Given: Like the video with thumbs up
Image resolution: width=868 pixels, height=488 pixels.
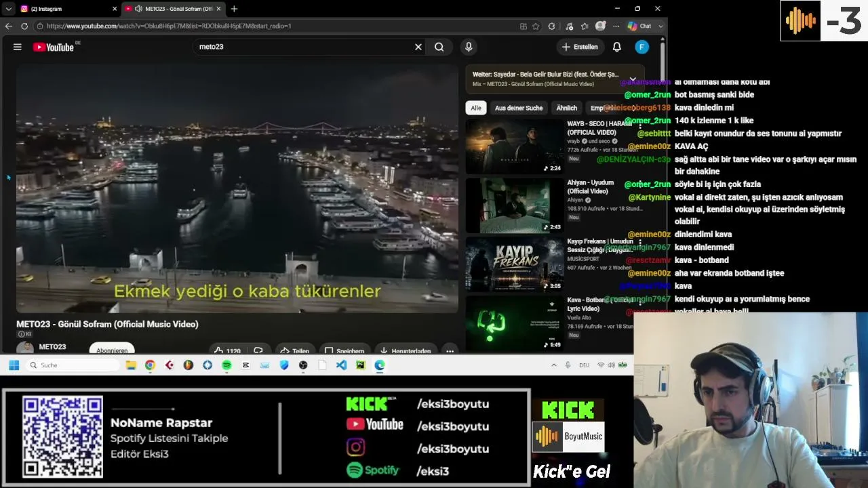Looking at the screenshot, I should tap(228, 350).
